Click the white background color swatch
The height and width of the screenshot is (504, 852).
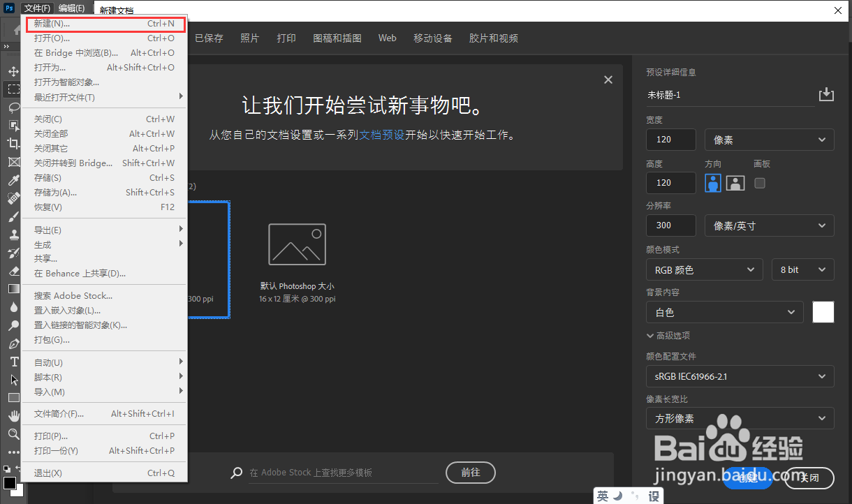coord(823,311)
